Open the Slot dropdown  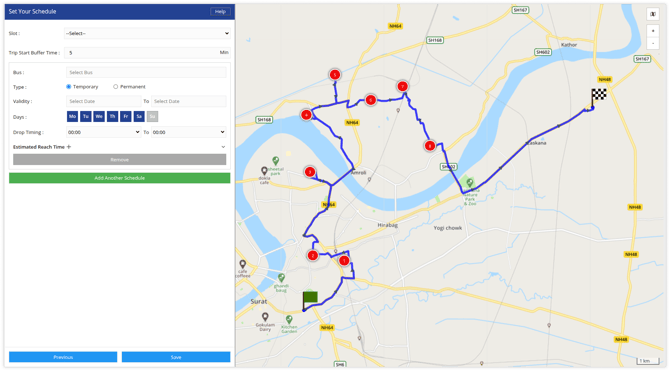147,33
